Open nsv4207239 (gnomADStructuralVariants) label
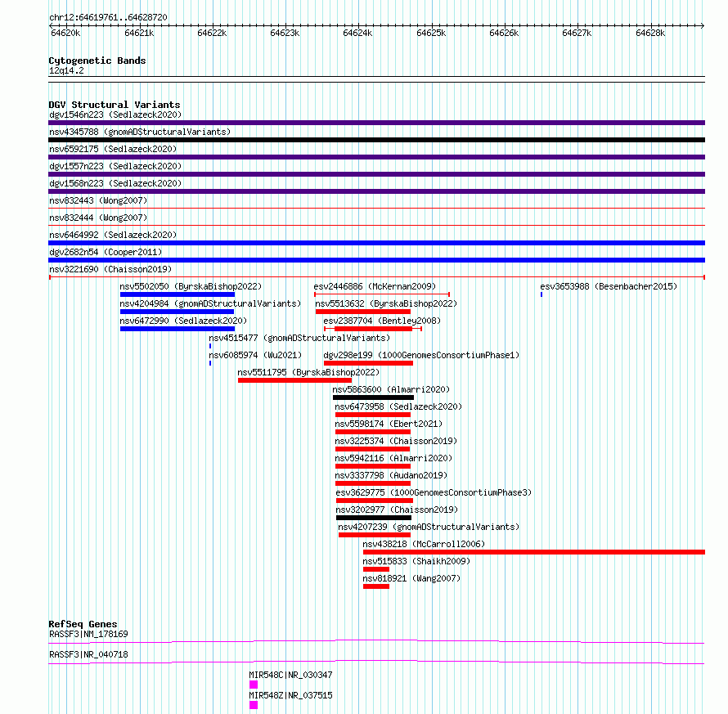This screenshot has width=728, height=714. 429,527
